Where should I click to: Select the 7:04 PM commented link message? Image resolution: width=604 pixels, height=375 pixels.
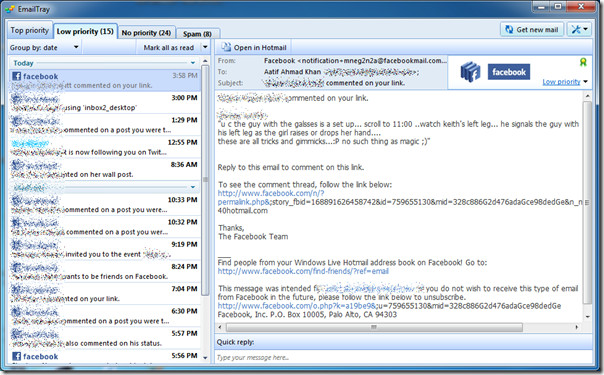pyautogui.click(x=105, y=294)
